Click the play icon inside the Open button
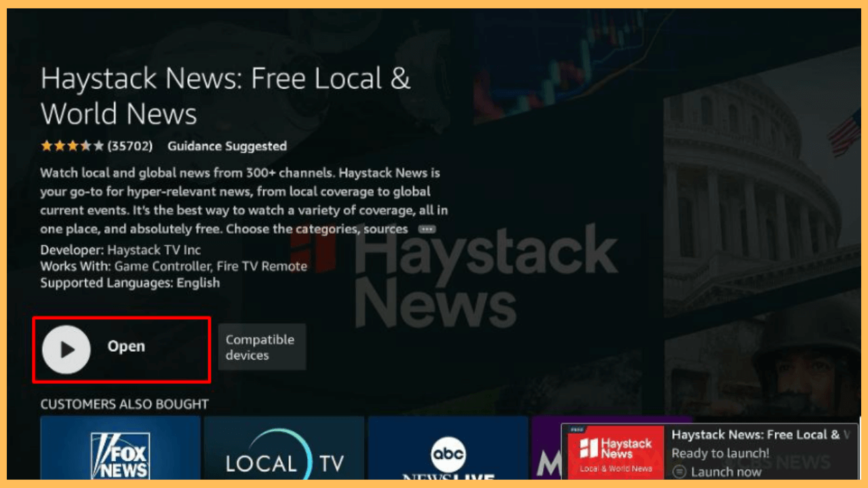Viewport: 868px width, 488px height. 65,350
